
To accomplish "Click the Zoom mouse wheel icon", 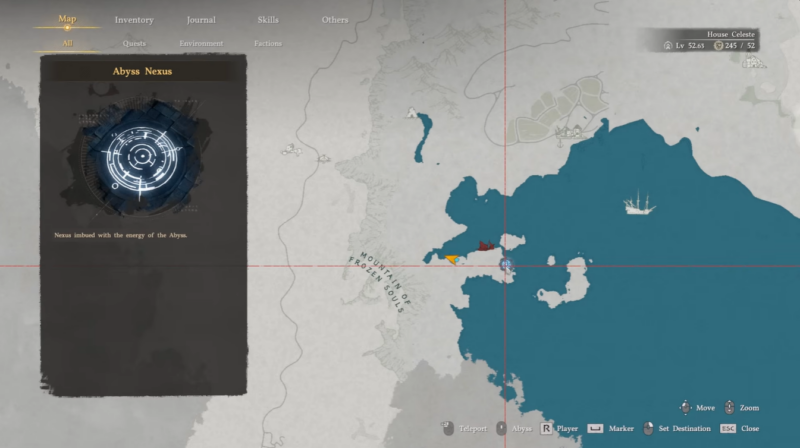I will [x=730, y=407].
